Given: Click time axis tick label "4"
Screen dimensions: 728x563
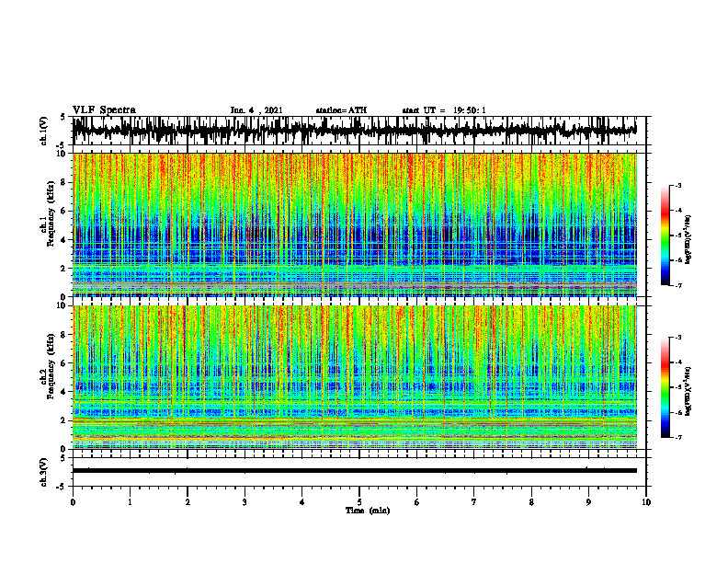Looking at the screenshot, I should (x=302, y=502).
